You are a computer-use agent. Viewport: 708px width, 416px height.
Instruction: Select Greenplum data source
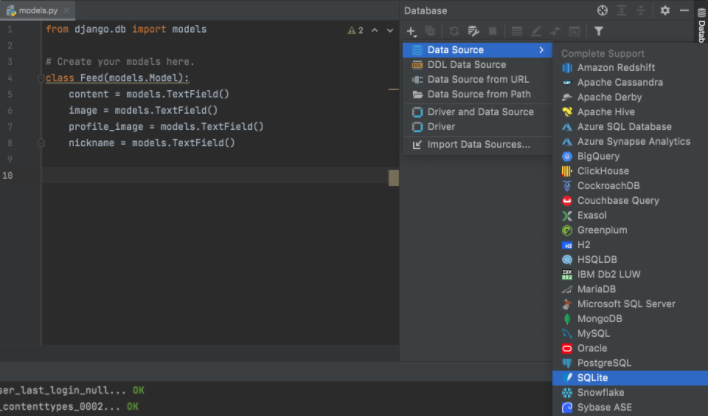tap(630, 230)
